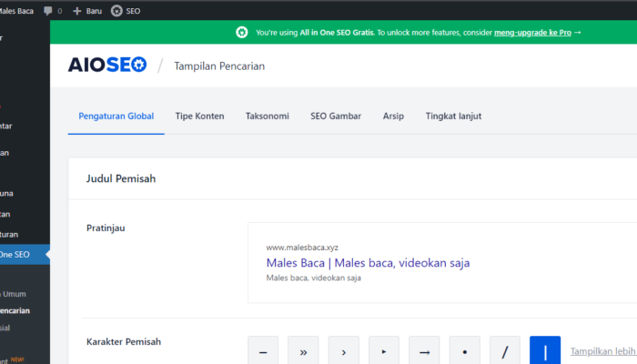The width and height of the screenshot is (637, 364).
Task: Click the Males Baca site name in admin bar
Action: [x=16, y=11]
